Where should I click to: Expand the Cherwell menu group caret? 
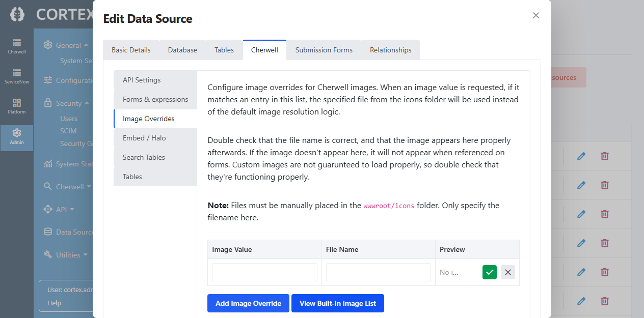89,186
